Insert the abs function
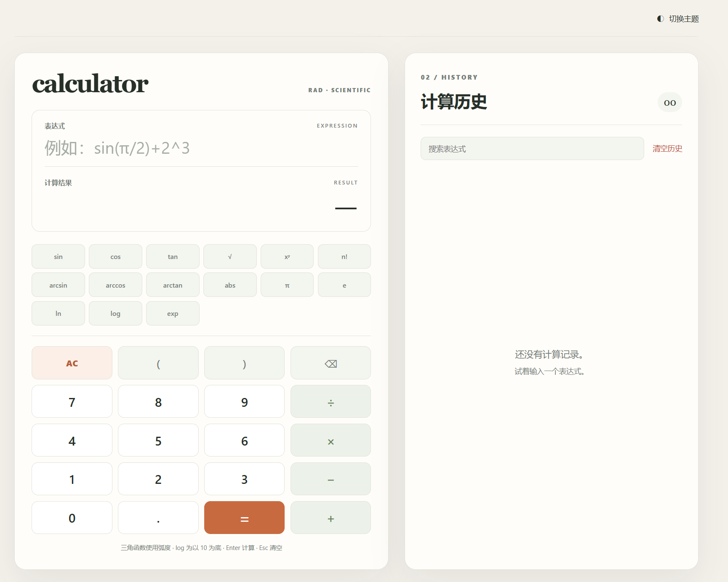728x582 pixels. click(x=230, y=285)
